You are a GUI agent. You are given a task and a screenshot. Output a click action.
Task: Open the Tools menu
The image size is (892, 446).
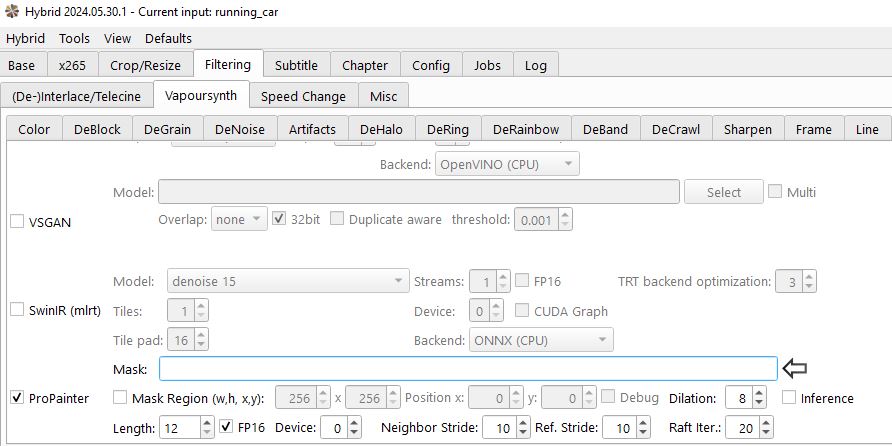tap(74, 38)
